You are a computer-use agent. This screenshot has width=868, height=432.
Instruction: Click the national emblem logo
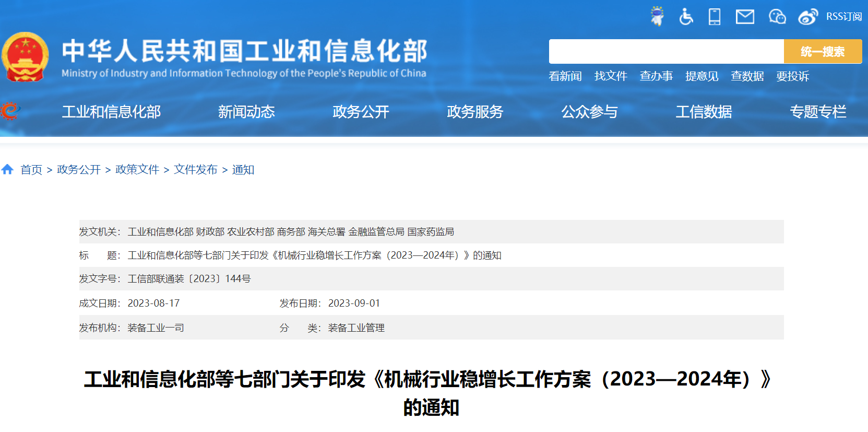[25, 57]
